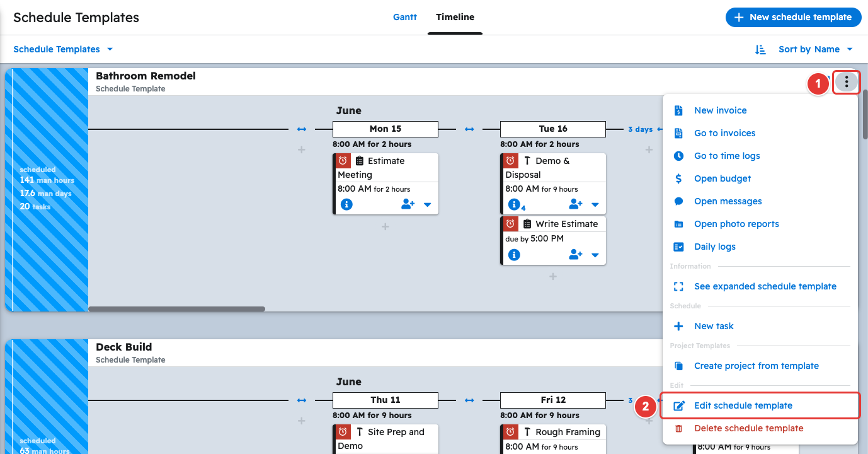The height and width of the screenshot is (454, 868).
Task: Click the sort order icon beside Sort by Name
Action: pyautogui.click(x=760, y=49)
